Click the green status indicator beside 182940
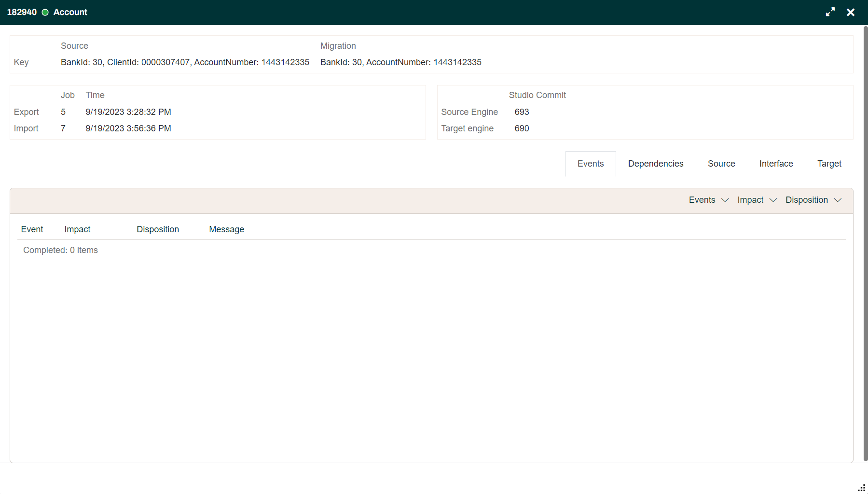The width and height of the screenshot is (868, 494). (x=45, y=12)
